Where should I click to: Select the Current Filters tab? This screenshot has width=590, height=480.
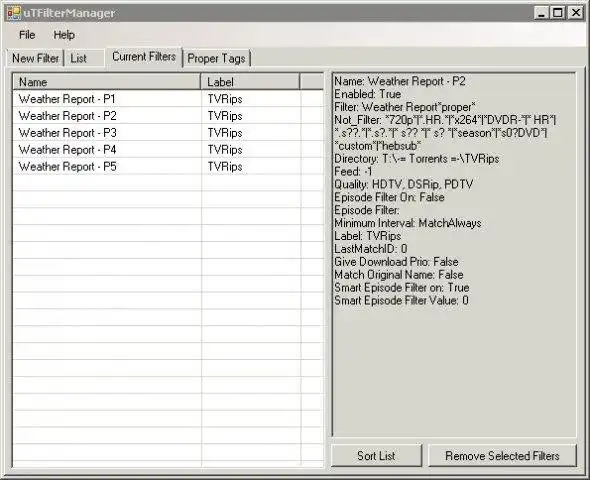pos(144,57)
